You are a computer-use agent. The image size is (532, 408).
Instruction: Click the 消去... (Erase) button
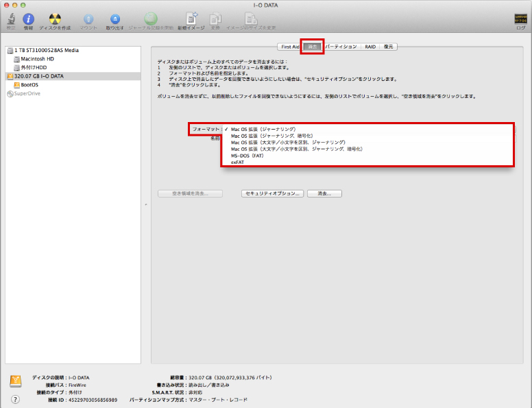[324, 194]
